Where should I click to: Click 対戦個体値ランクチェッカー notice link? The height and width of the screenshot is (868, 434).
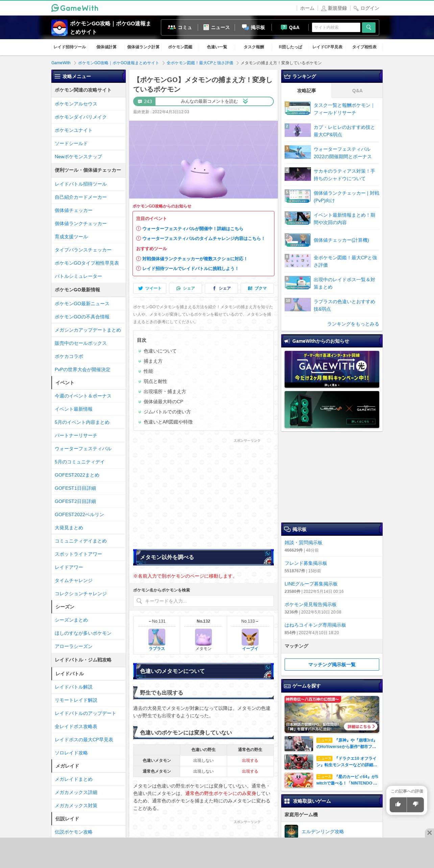pos(195,259)
